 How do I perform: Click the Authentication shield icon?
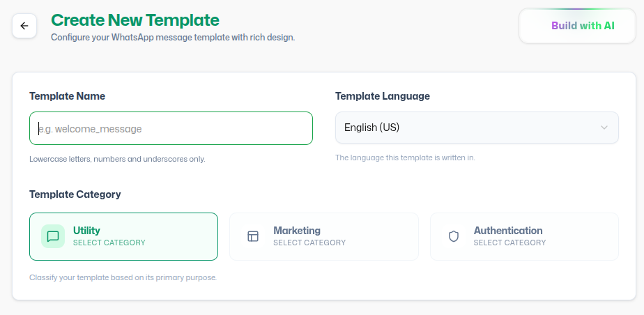[454, 236]
